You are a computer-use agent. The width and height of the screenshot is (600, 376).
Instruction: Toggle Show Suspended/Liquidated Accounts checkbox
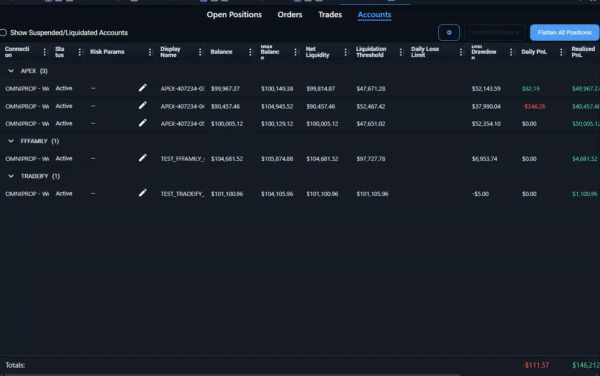pyautogui.click(x=3, y=33)
